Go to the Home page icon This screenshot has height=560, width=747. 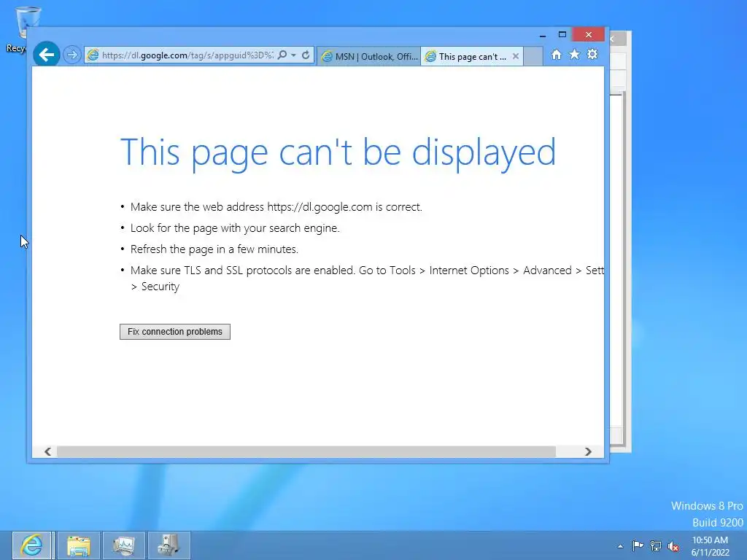pyautogui.click(x=556, y=55)
